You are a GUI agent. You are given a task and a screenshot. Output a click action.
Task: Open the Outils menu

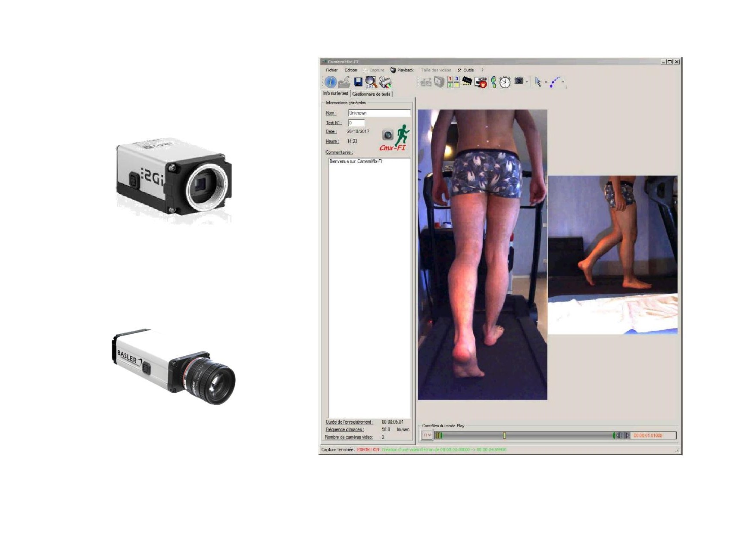pos(465,70)
